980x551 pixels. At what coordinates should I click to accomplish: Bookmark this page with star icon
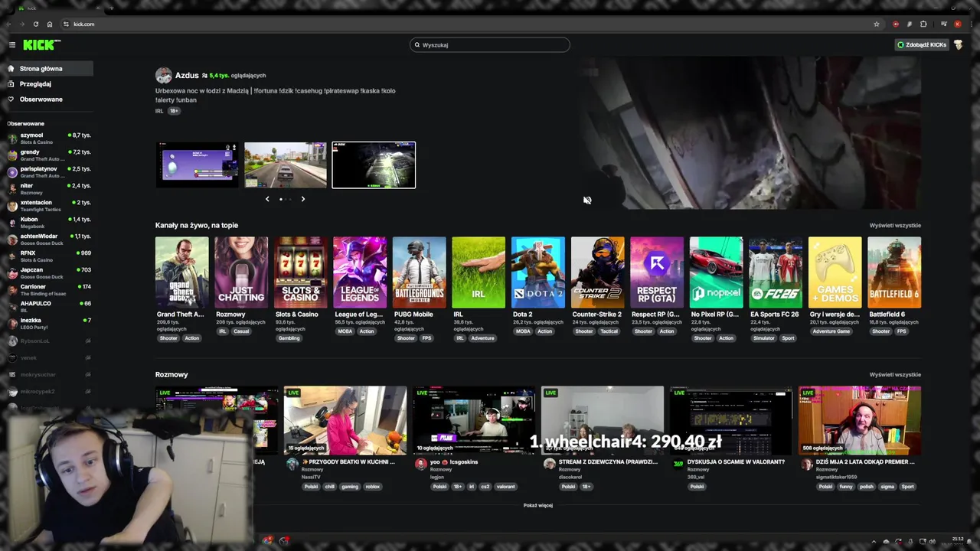[877, 24]
